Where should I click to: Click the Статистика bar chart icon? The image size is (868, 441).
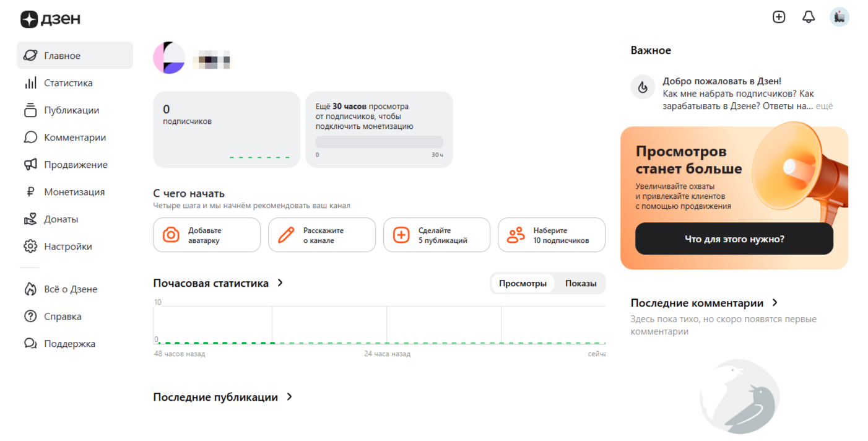(30, 83)
